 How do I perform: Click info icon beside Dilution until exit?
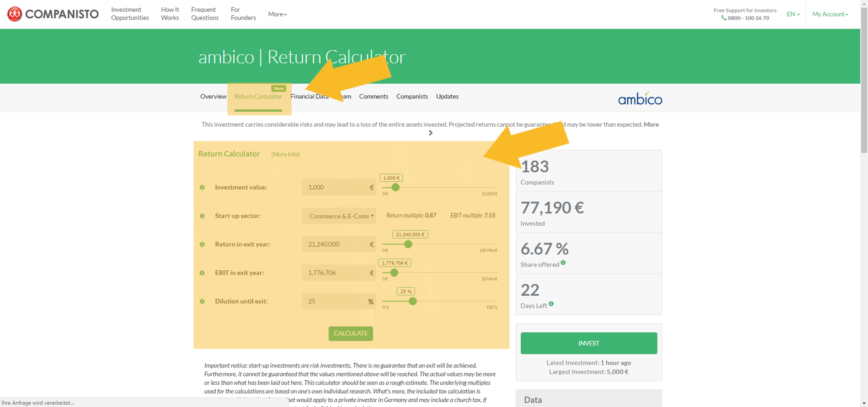click(x=202, y=301)
